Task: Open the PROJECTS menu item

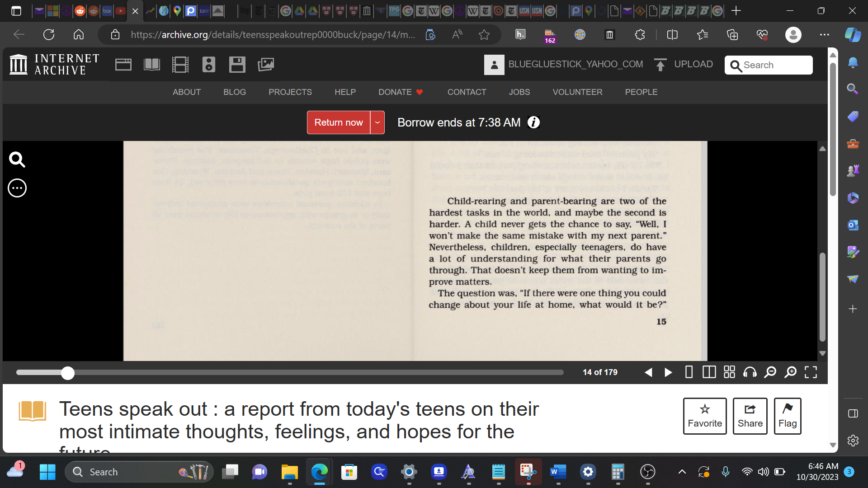Action: [x=290, y=92]
